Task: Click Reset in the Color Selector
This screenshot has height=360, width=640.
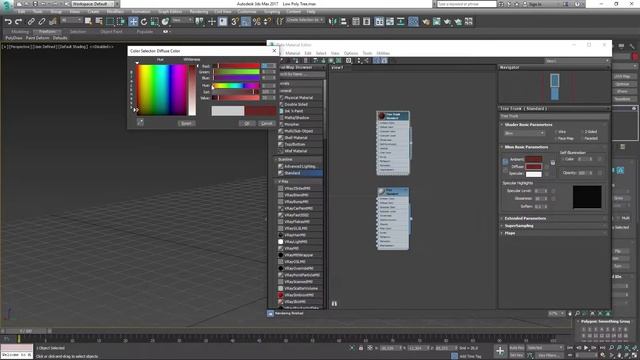Action: point(186,123)
